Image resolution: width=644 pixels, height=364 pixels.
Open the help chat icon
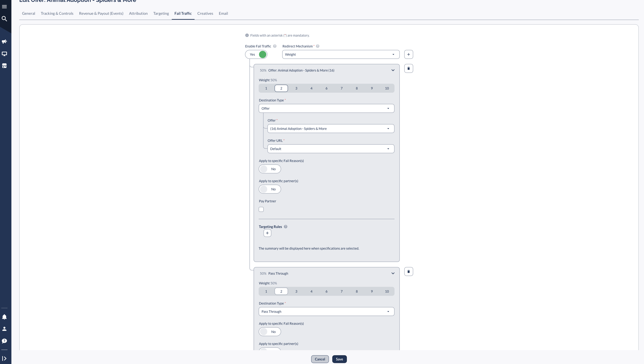[4, 341]
